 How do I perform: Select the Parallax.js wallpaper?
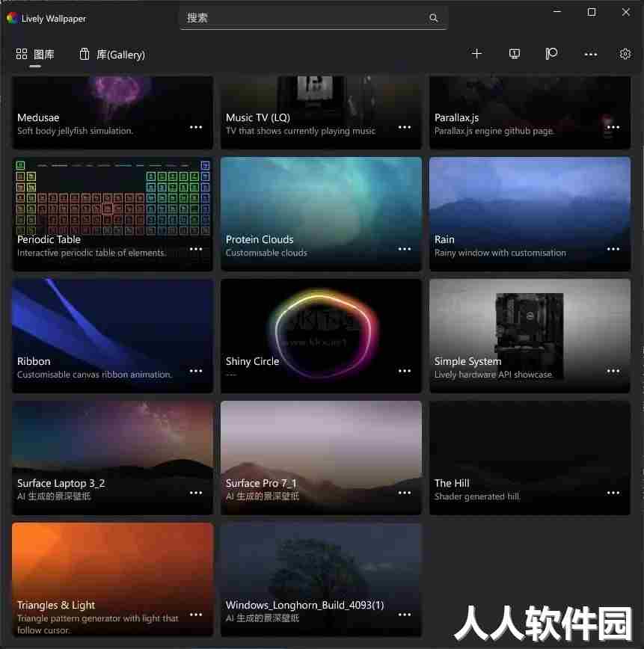530,112
